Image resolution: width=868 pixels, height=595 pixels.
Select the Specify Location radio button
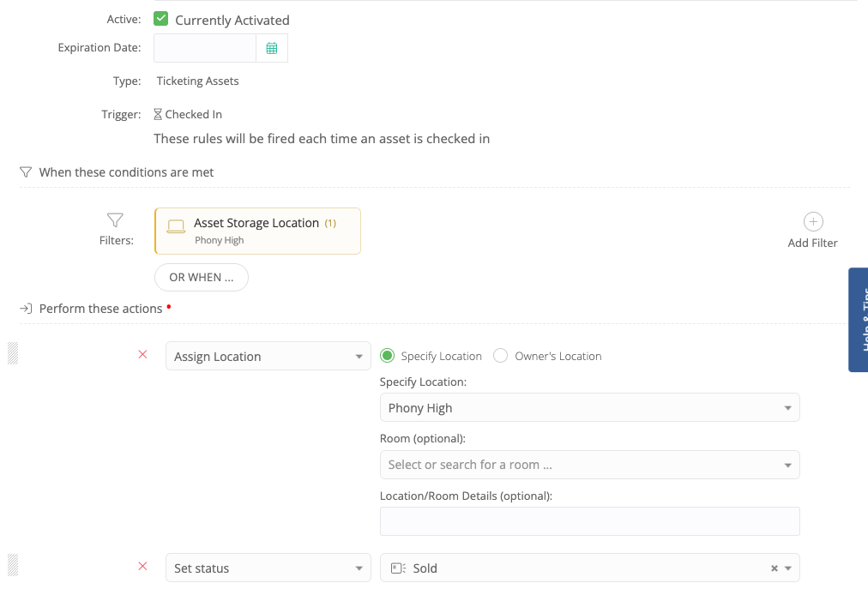388,356
